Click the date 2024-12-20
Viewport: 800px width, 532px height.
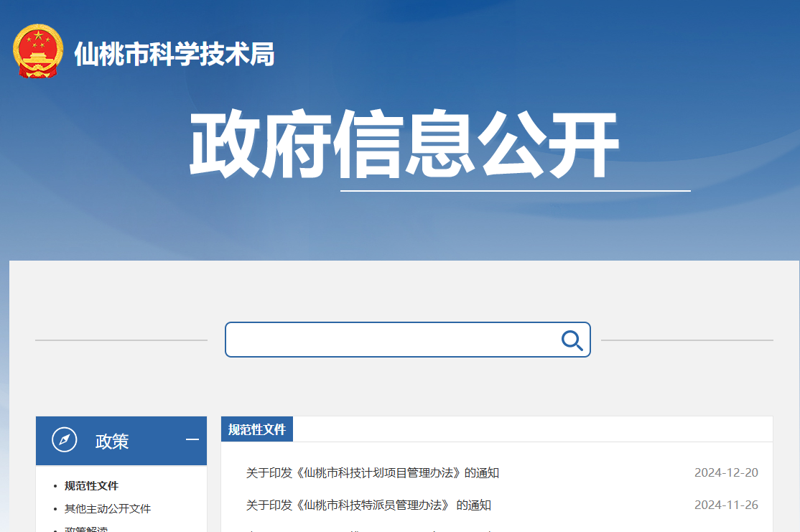click(726, 473)
